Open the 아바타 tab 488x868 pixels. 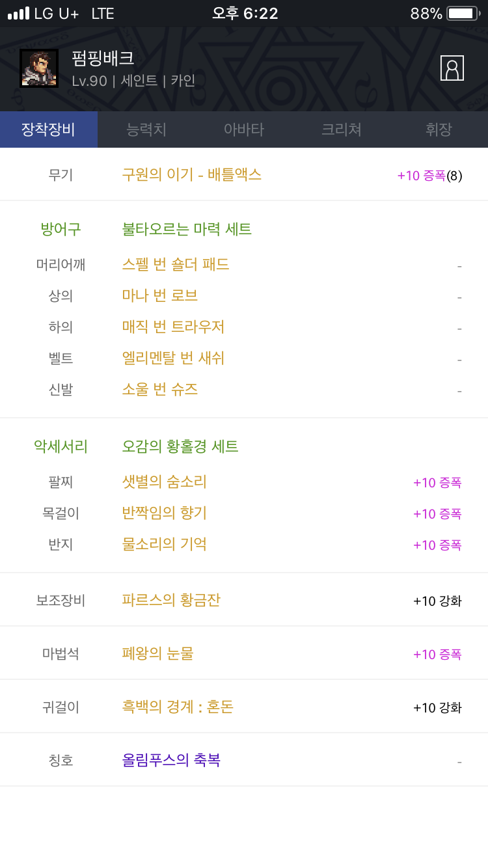pos(244,129)
